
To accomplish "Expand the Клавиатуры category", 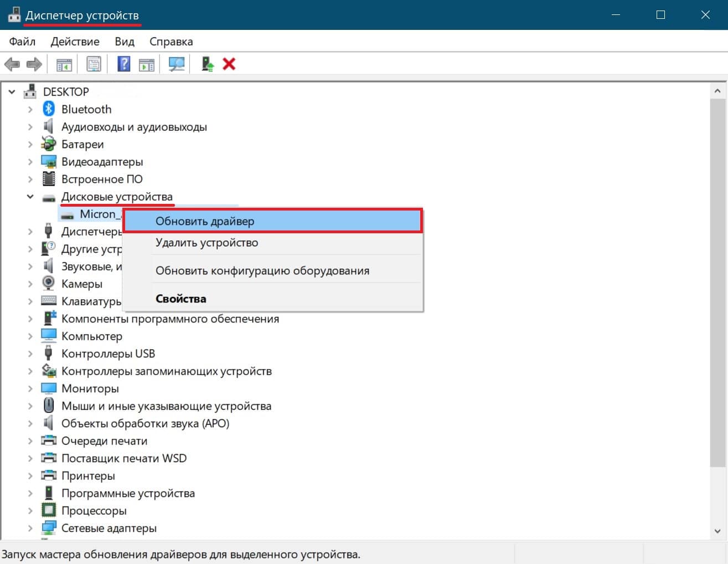I will click(x=30, y=301).
